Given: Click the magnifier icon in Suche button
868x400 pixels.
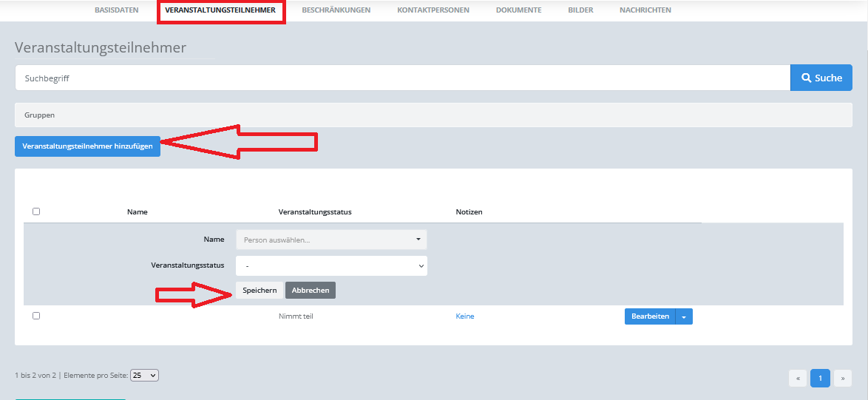Looking at the screenshot, I should [x=806, y=78].
